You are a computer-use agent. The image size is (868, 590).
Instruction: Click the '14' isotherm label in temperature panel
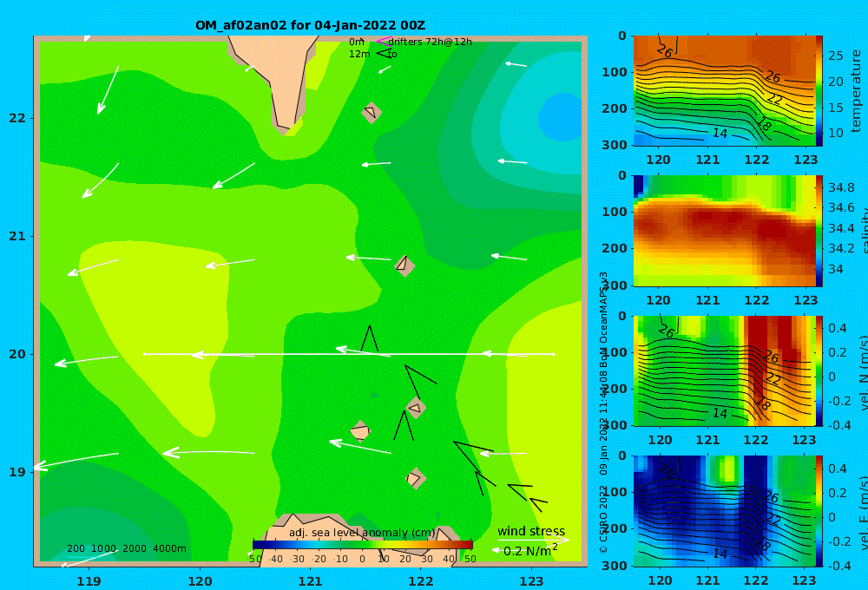[720, 133]
